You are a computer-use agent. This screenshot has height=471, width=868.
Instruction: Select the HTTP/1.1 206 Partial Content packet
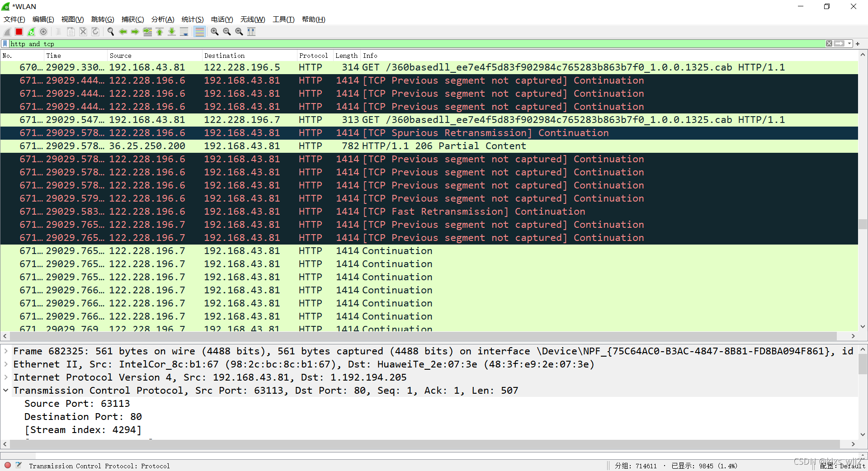coord(429,146)
